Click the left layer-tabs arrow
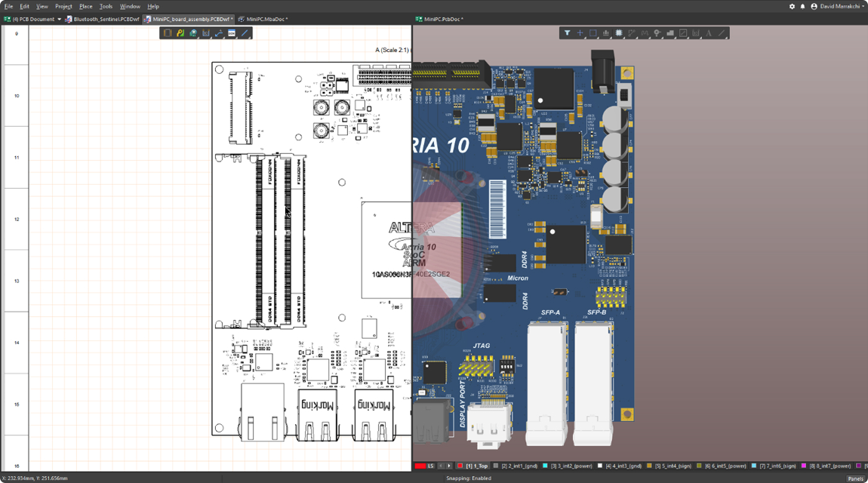This screenshot has width=868, height=483. tap(442, 466)
